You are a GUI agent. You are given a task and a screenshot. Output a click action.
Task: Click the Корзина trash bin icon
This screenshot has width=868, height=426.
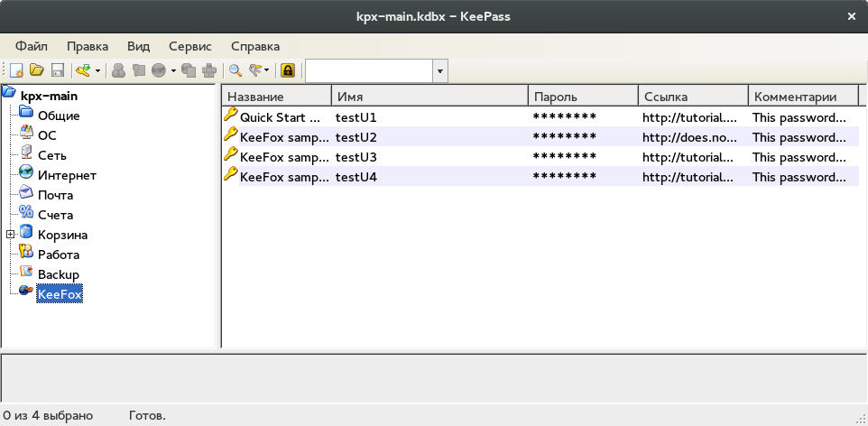click(x=26, y=231)
